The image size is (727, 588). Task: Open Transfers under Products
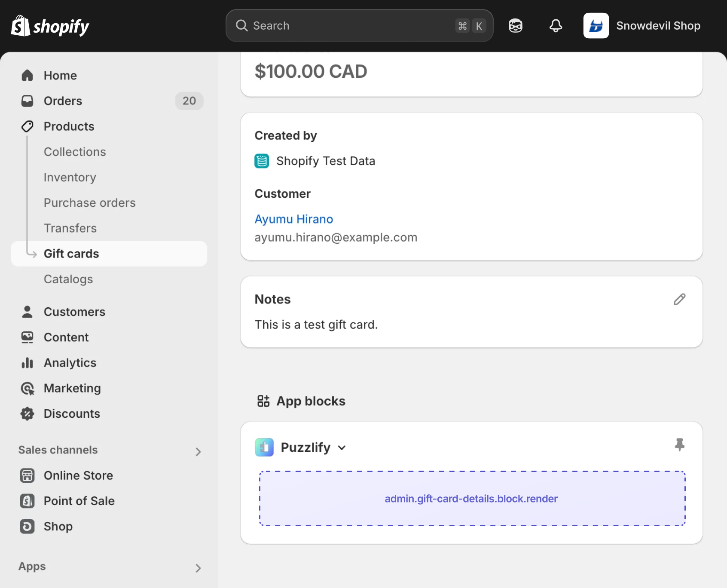click(70, 228)
